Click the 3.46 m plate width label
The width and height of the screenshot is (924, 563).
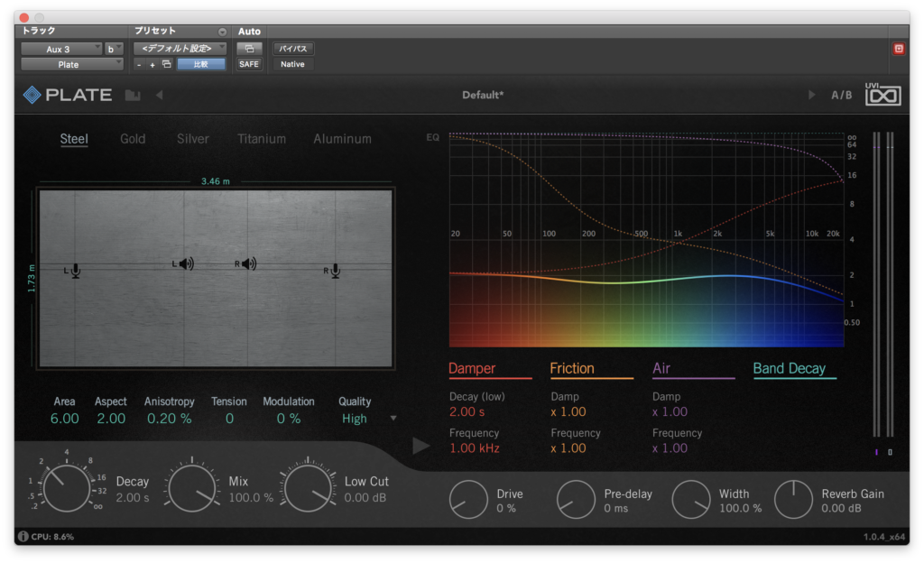[215, 181]
